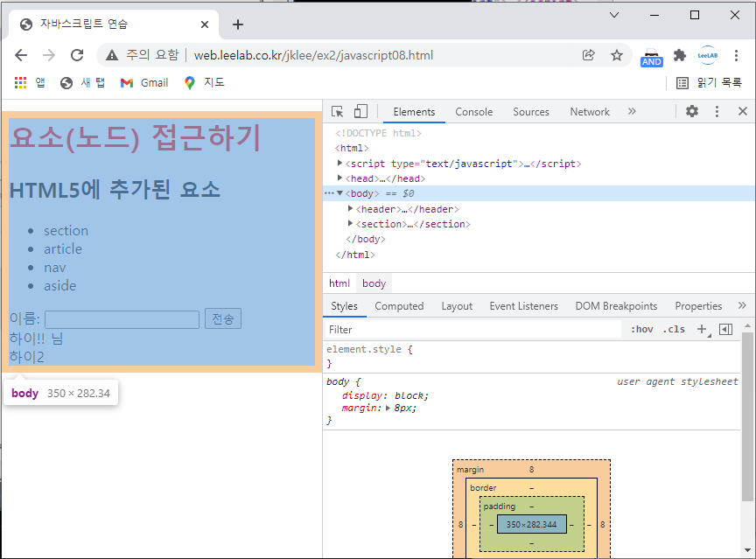The height and width of the screenshot is (559, 756).
Task: Open the 새 탭 bookmark
Action: coord(82,83)
